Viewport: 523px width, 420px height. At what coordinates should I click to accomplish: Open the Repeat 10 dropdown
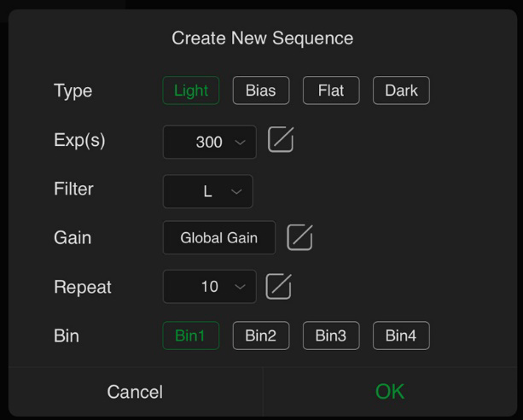(x=210, y=287)
